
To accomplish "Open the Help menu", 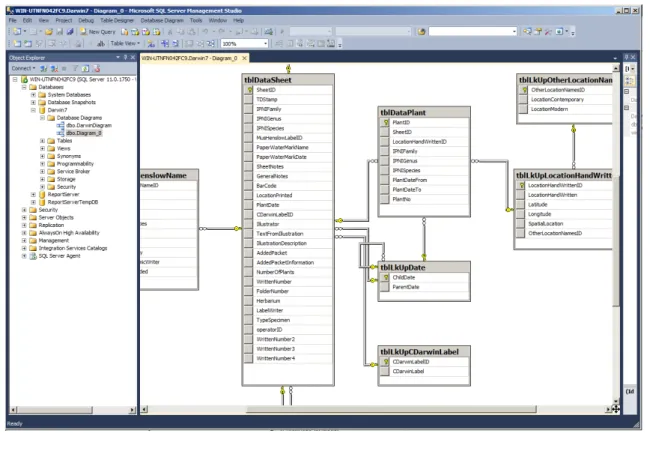I will click(x=238, y=20).
